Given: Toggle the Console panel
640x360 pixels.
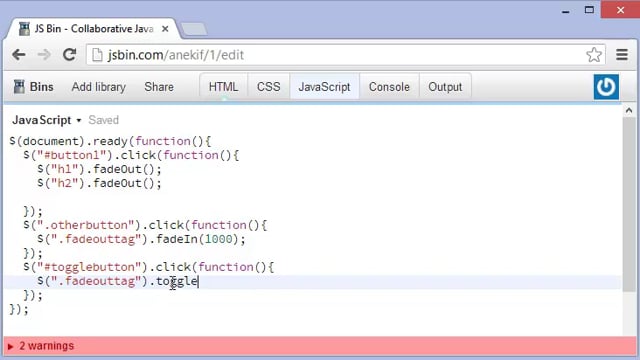Looking at the screenshot, I should click(x=389, y=87).
